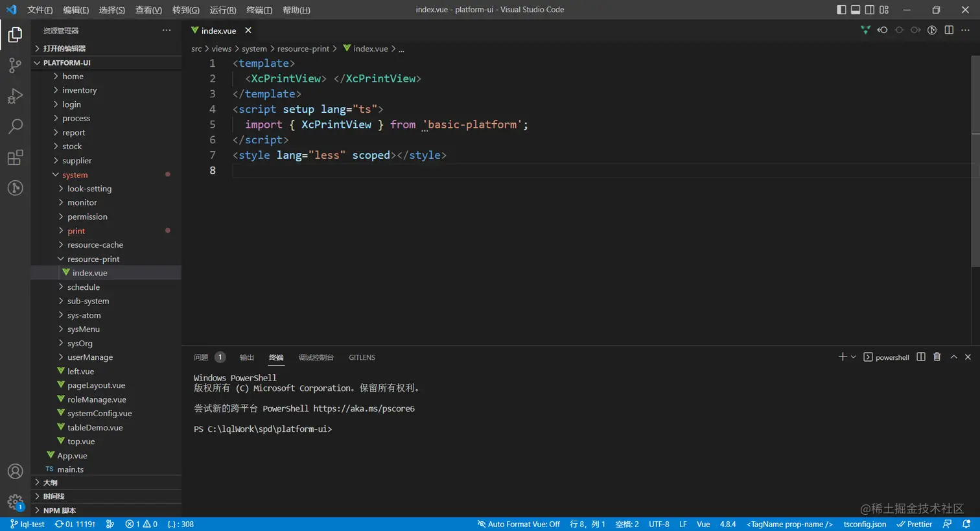Viewport: 980px width, 531px height.
Task: Maximize the terminal panel size
Action: pos(953,357)
